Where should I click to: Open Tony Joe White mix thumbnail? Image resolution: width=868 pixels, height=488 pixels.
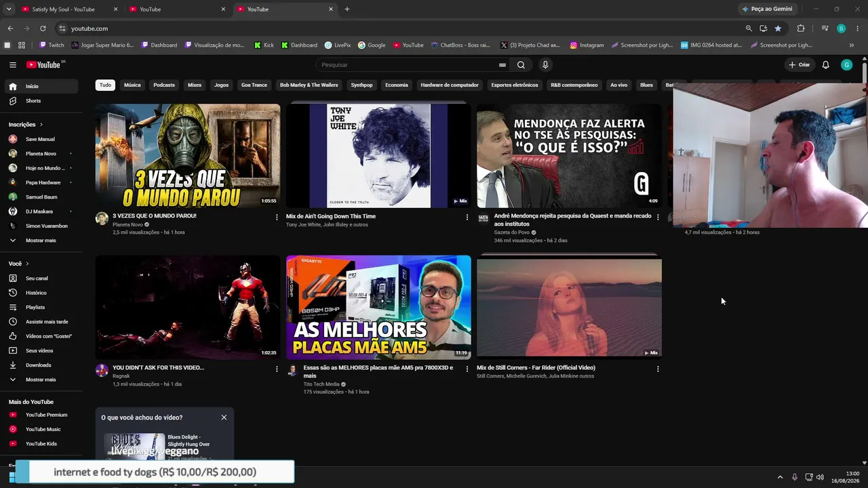click(378, 156)
